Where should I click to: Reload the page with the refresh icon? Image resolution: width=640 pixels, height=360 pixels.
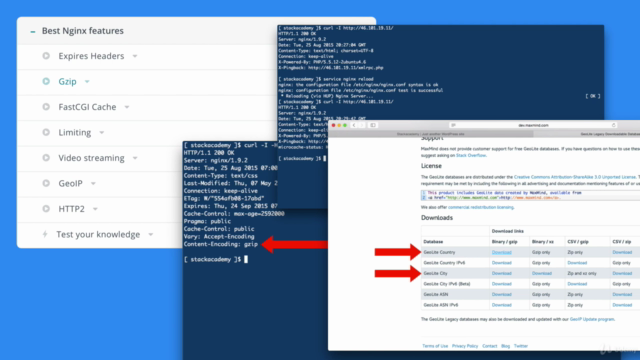(x=613, y=125)
